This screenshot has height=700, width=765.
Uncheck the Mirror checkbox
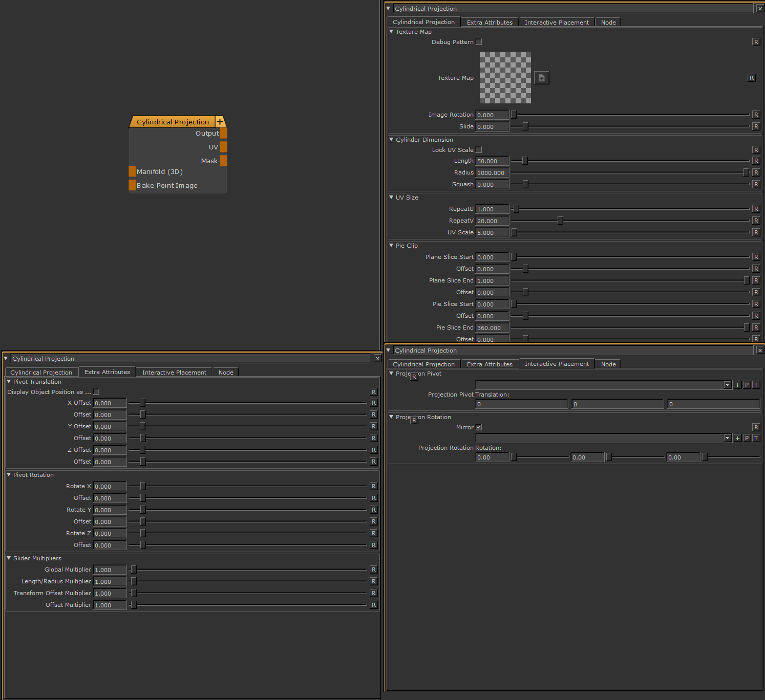(479, 427)
